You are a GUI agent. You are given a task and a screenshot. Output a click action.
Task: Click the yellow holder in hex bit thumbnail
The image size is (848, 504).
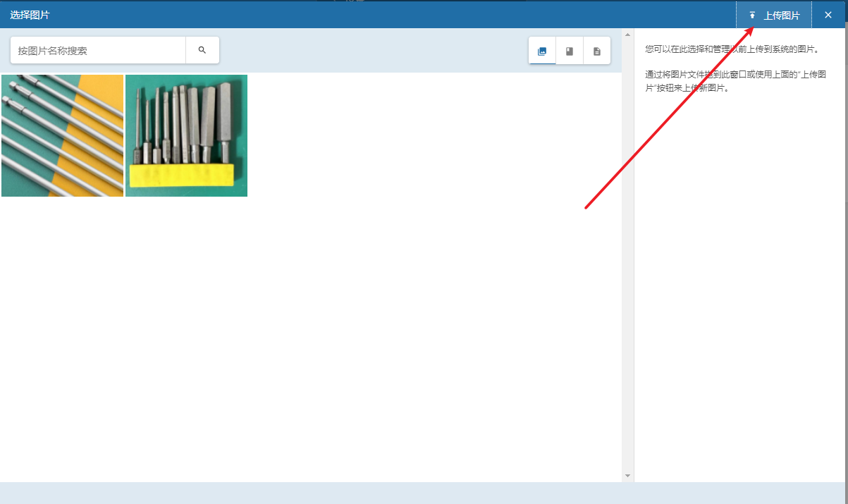182,175
